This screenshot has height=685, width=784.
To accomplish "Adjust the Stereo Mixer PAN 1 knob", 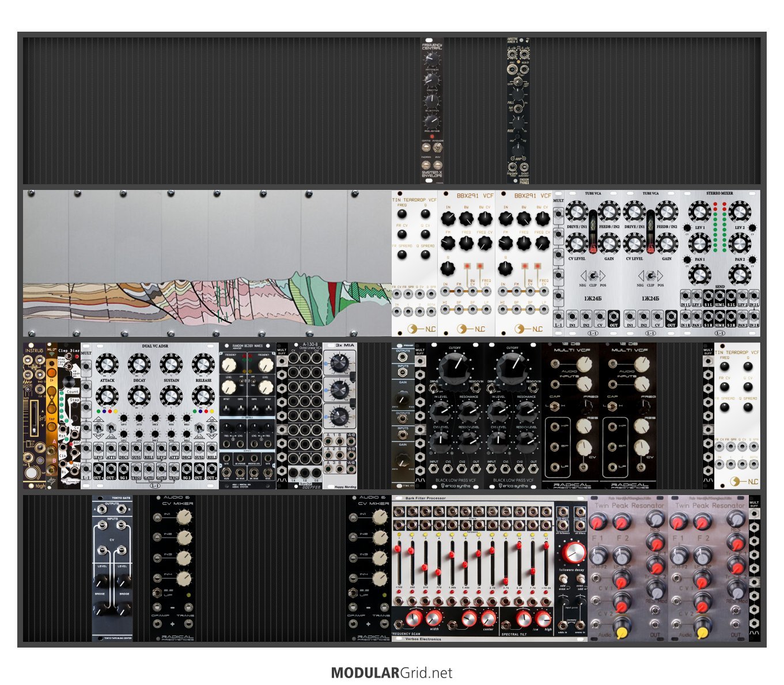I will [699, 243].
